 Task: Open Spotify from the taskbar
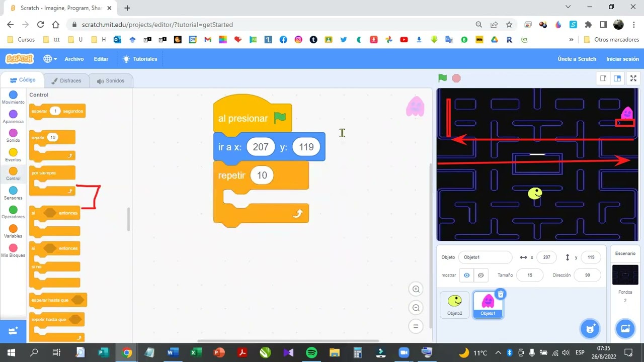tap(311, 352)
